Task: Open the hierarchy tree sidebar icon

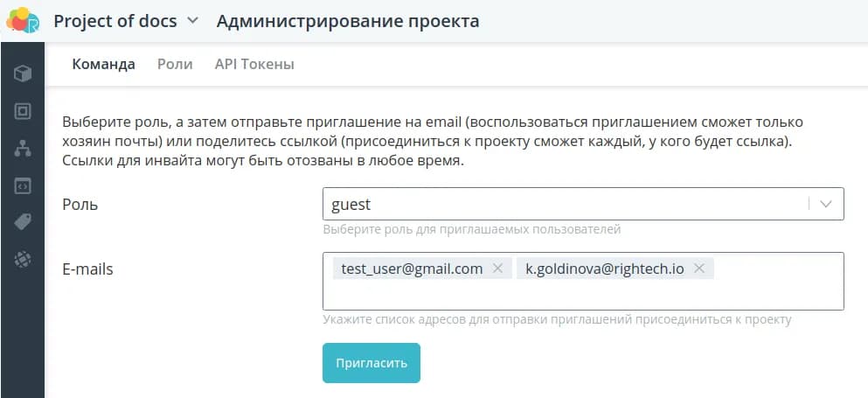Action: [x=23, y=149]
